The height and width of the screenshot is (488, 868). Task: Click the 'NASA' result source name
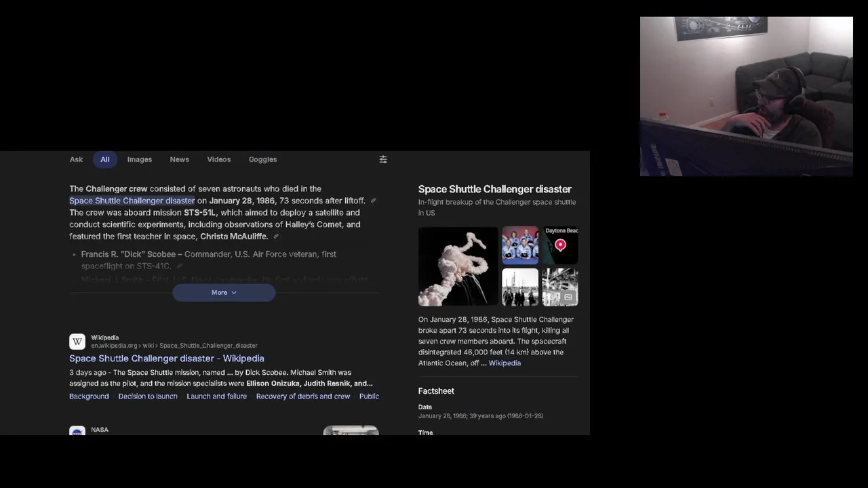[x=100, y=430]
